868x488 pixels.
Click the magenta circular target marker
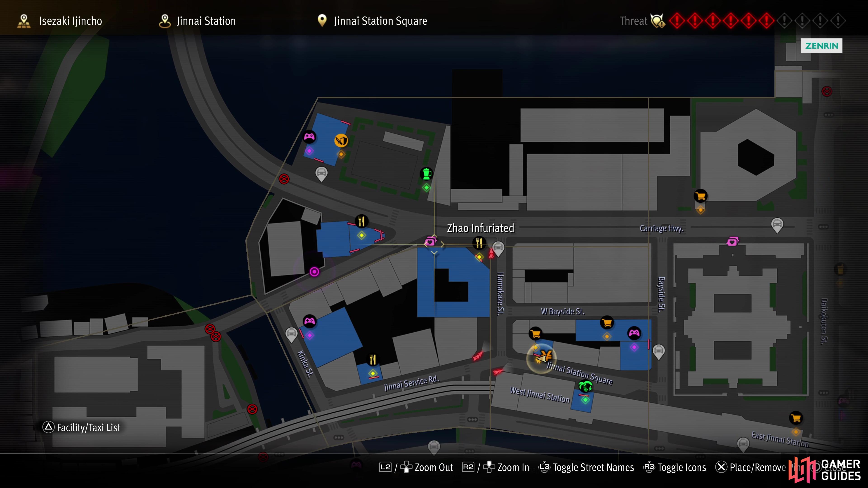tap(314, 272)
